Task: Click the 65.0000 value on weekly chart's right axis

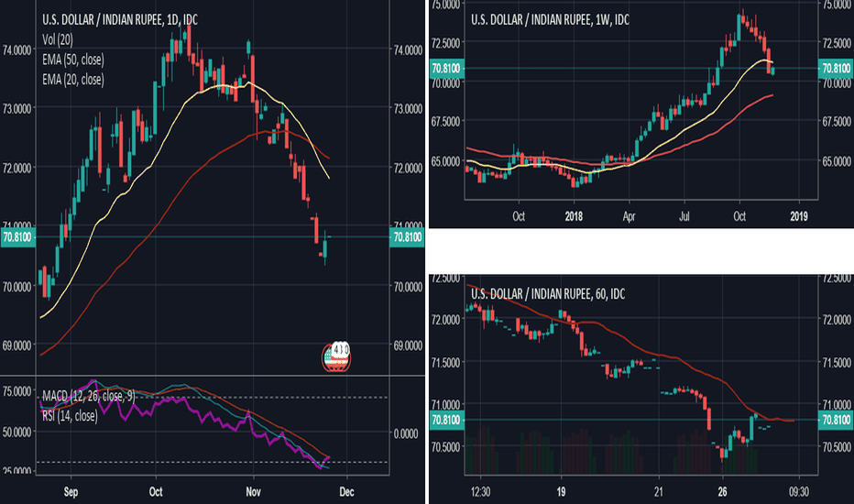Action: click(x=838, y=161)
